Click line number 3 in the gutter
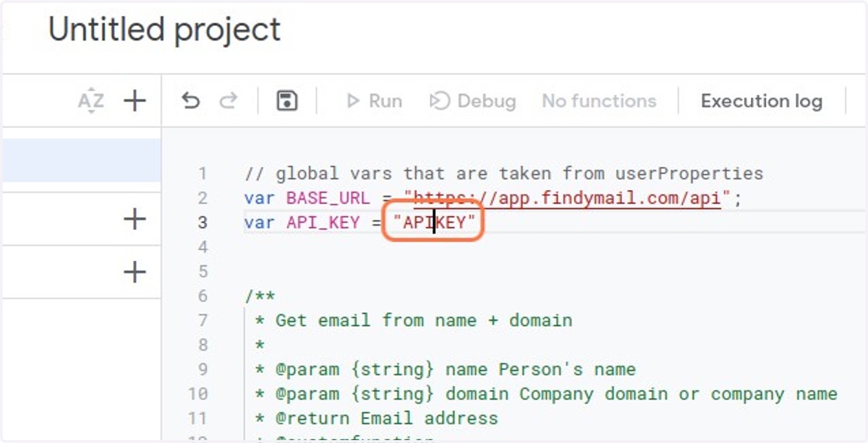This screenshot has width=868, height=443. point(203,223)
